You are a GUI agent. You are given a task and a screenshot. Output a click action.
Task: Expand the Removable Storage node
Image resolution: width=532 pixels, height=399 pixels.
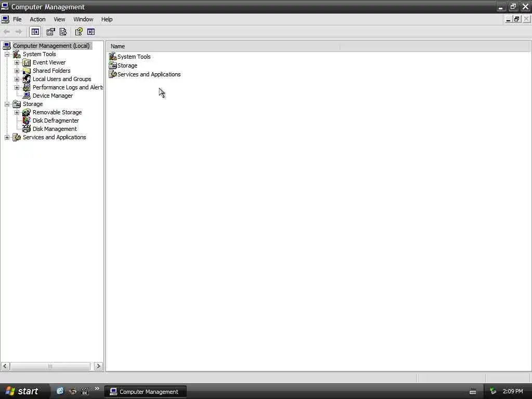click(17, 112)
